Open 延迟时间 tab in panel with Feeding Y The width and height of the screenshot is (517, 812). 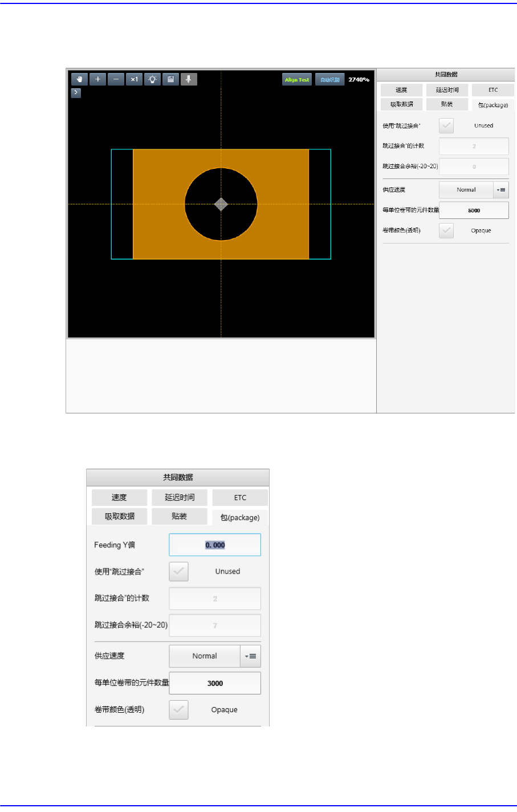pos(180,497)
